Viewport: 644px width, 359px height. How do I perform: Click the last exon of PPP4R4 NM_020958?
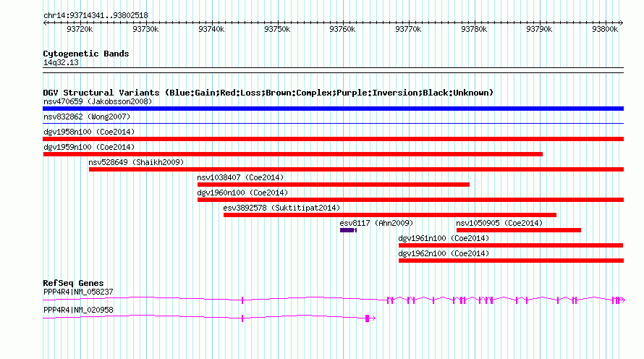[367, 318]
